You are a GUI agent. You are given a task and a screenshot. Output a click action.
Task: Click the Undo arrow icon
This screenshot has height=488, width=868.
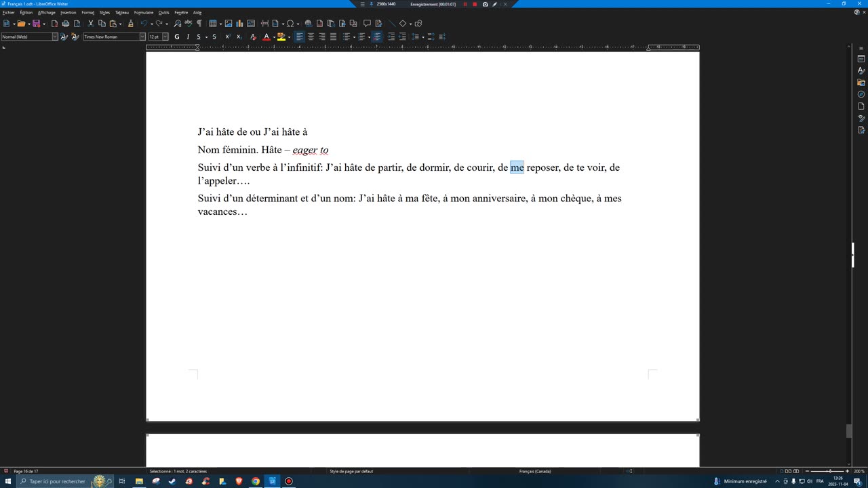tap(143, 24)
